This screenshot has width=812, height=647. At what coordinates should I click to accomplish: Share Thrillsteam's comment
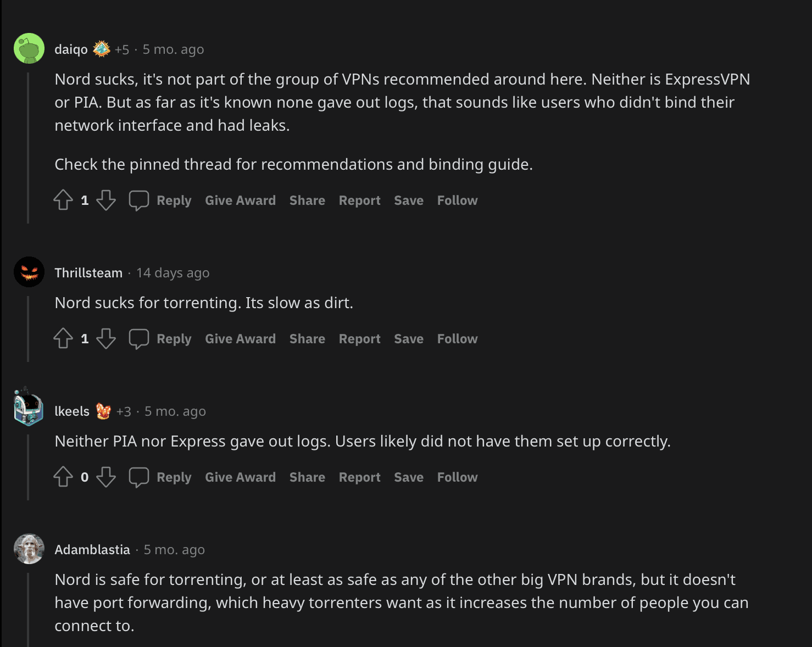[307, 339]
